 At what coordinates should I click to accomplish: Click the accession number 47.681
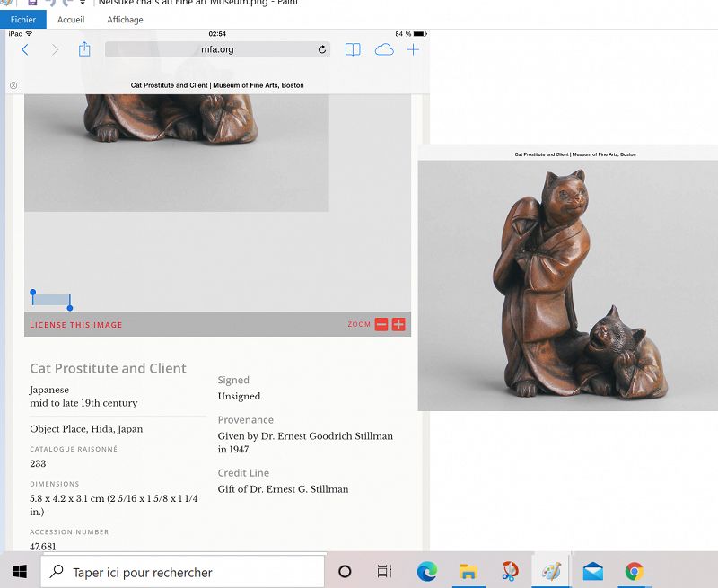[x=42, y=547]
